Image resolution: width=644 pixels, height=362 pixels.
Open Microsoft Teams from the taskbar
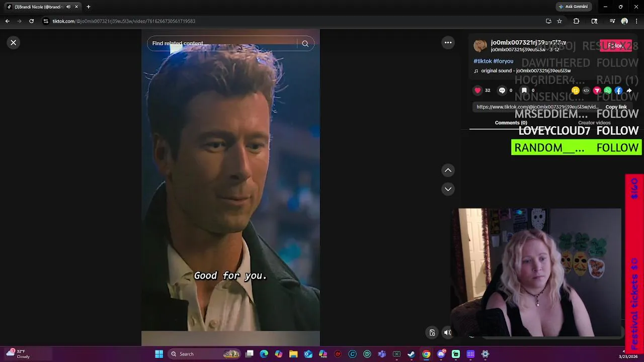pyautogui.click(x=382, y=354)
